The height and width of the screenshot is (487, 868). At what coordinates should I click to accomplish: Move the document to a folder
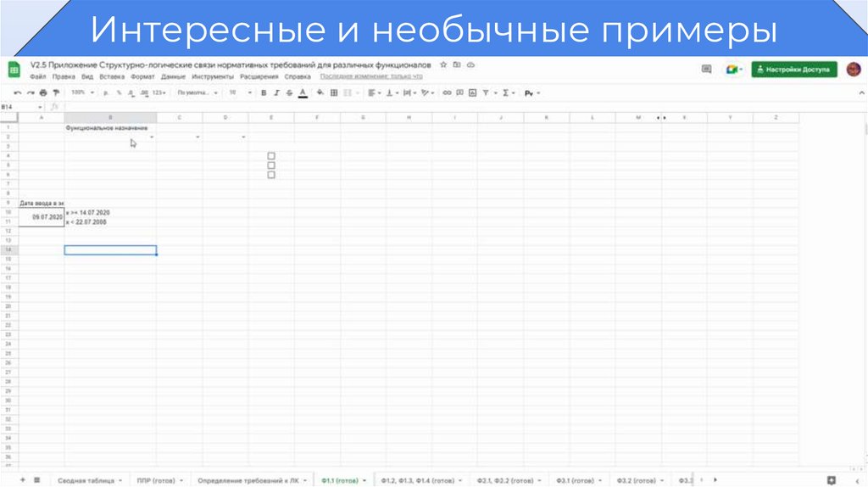(457, 64)
